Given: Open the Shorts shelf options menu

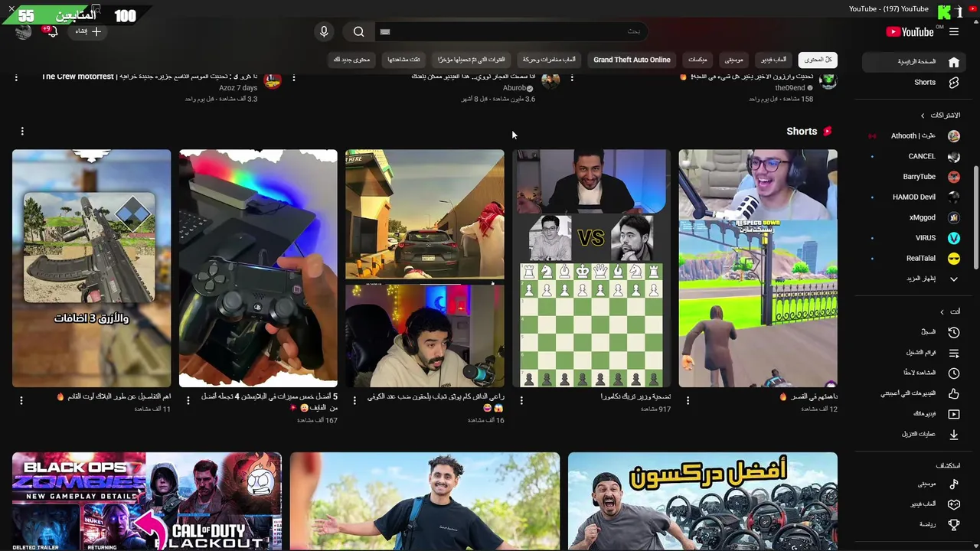Looking at the screenshot, I should [22, 132].
